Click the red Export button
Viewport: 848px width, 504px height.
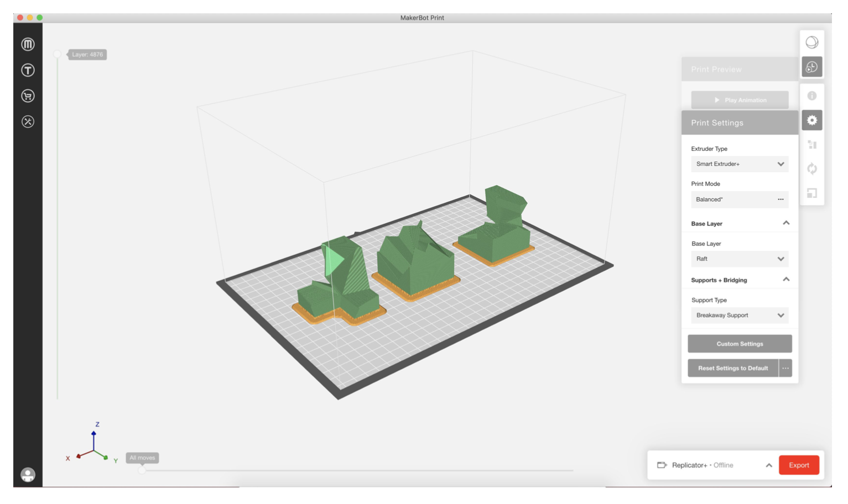coord(799,465)
